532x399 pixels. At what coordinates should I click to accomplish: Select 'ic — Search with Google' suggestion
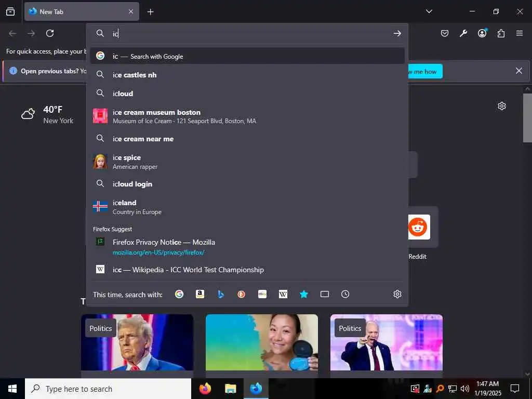247,56
